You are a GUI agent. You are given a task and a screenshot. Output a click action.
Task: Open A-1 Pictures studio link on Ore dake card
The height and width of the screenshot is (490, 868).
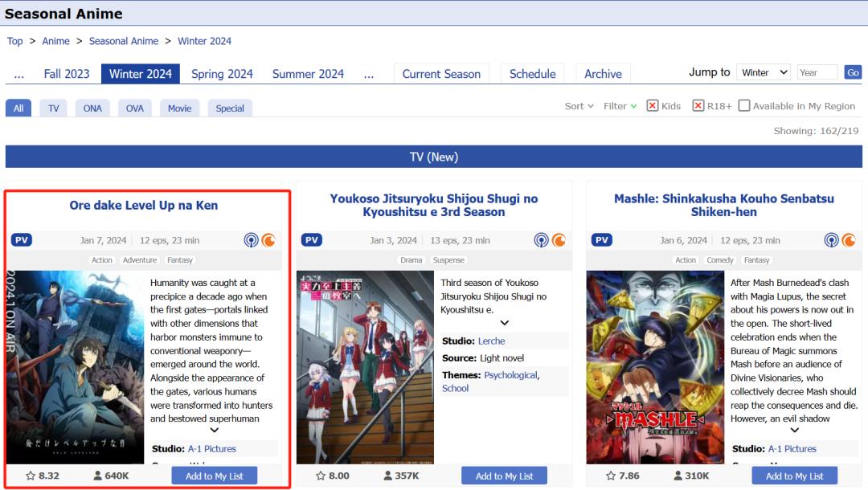(212, 449)
